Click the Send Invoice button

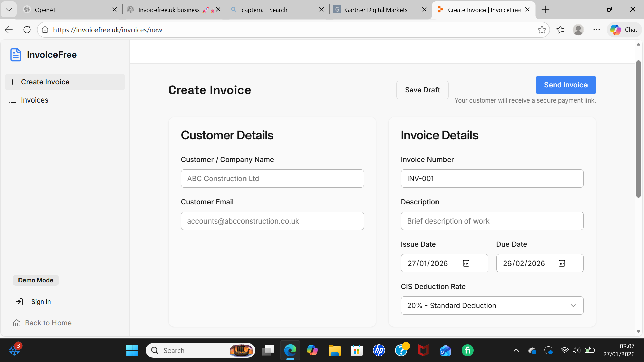pyautogui.click(x=565, y=85)
